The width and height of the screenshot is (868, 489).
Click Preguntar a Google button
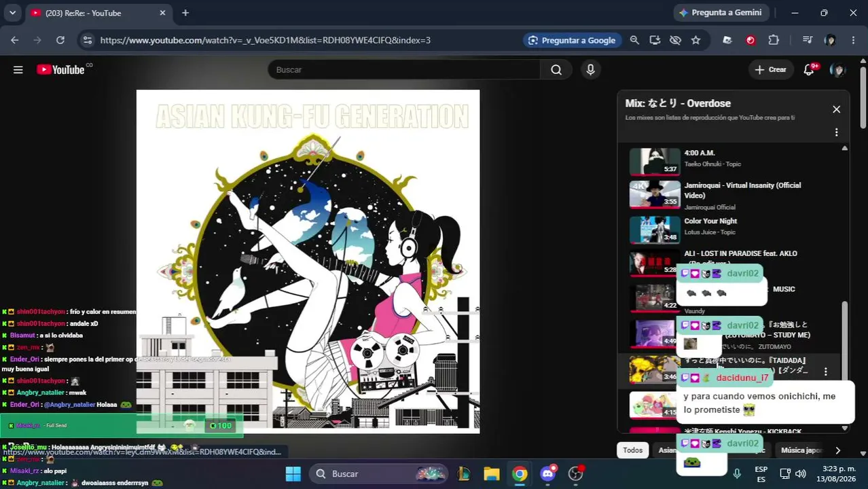[x=571, y=40]
